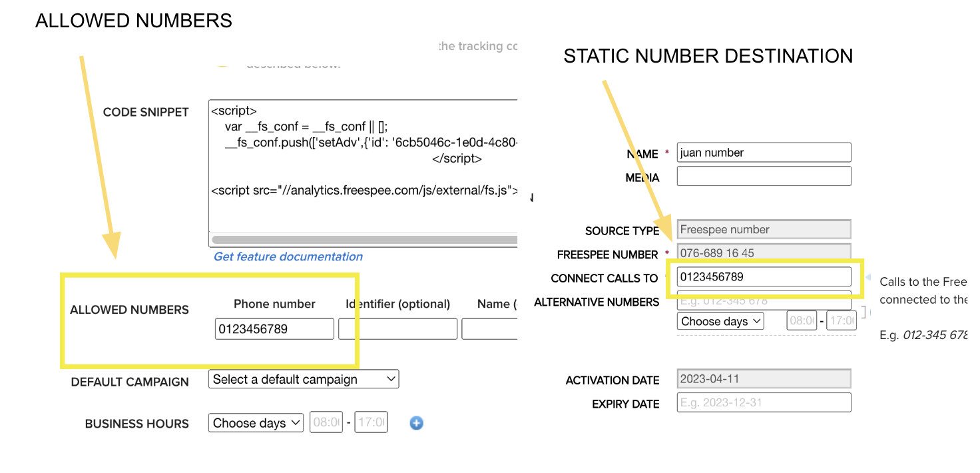Click the Source Type field showing Freespee number
Screen dimensions: 980x473
[x=764, y=230]
